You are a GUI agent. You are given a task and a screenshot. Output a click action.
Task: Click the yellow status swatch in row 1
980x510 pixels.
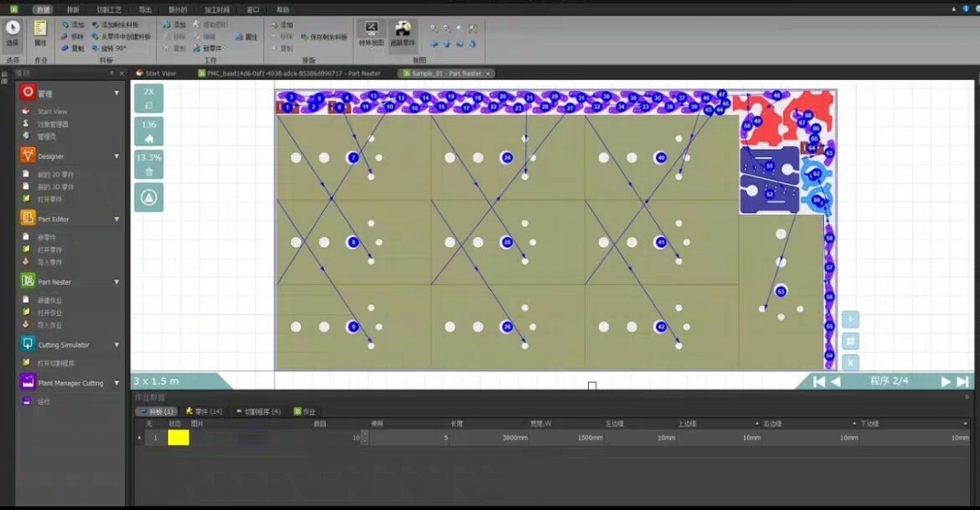tap(178, 437)
